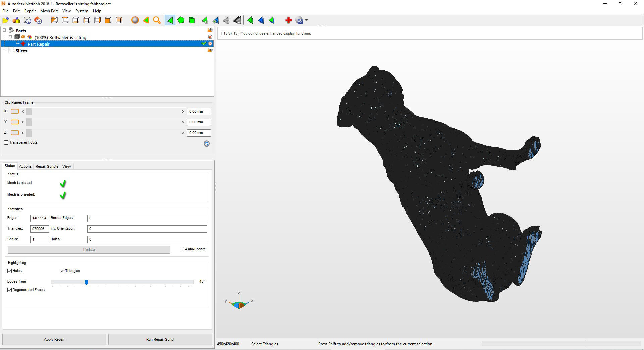Select the green cube shell selection tool
The image size is (644, 350).
192,20
